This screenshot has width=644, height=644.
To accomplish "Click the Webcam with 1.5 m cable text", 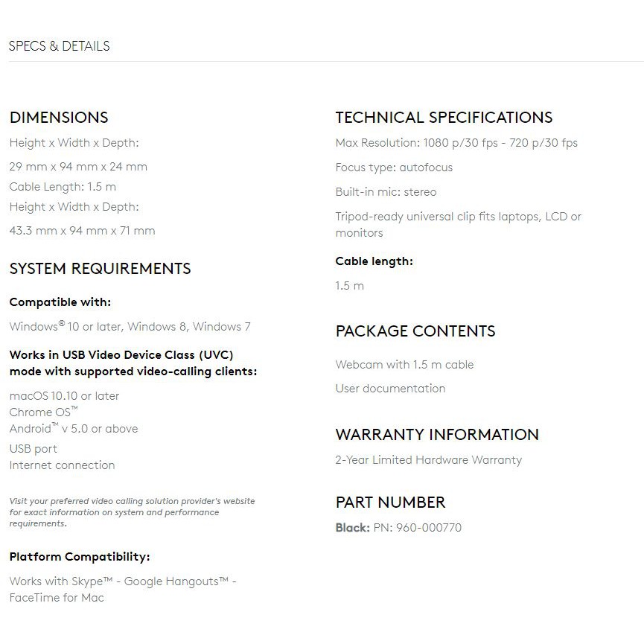I will (x=404, y=365).
